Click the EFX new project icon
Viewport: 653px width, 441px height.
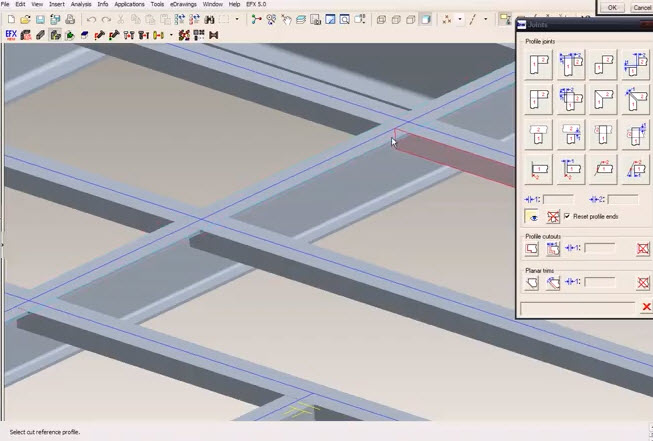[11, 35]
